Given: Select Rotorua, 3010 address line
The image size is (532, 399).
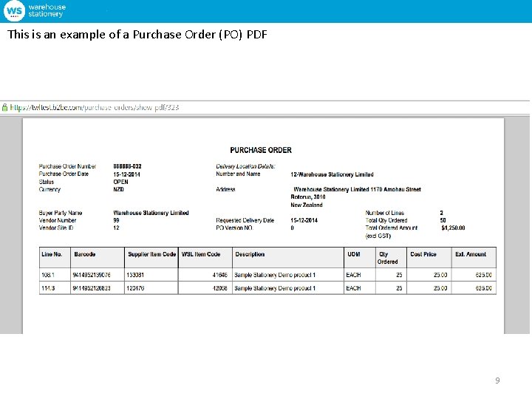Looking at the screenshot, I should 307,197.
